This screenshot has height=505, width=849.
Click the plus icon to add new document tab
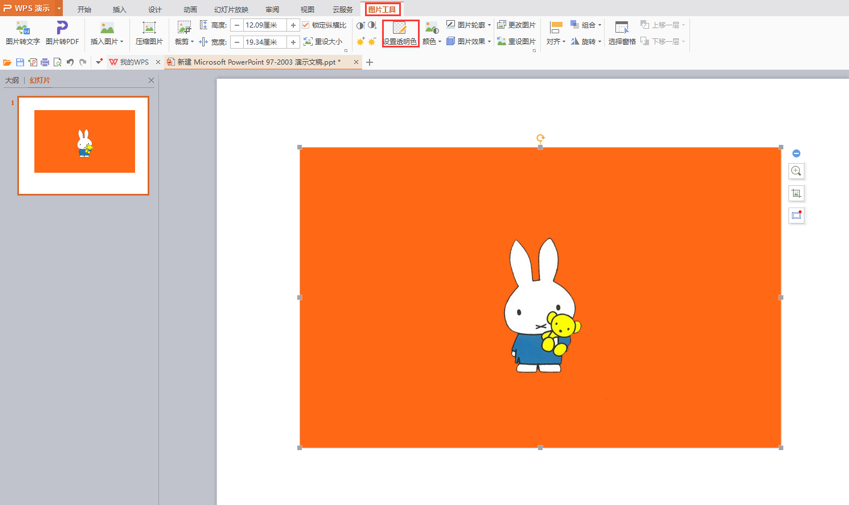[x=370, y=62]
